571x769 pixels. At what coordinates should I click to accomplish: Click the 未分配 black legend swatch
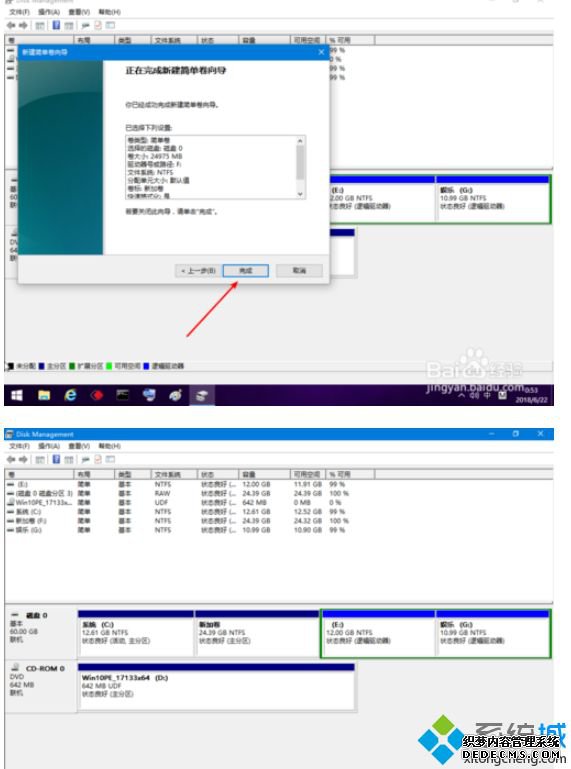[10, 366]
